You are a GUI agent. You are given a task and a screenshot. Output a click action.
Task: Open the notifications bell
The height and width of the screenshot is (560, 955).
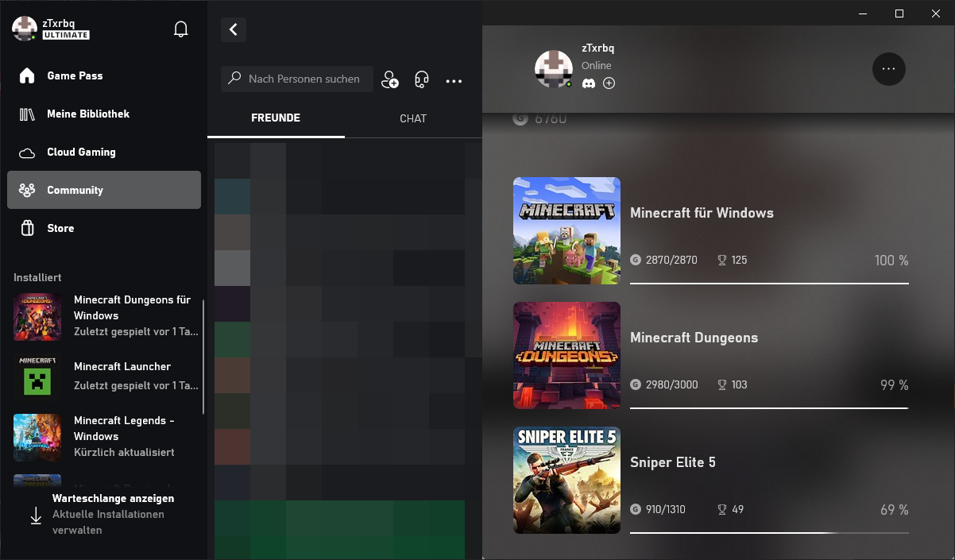tap(181, 29)
